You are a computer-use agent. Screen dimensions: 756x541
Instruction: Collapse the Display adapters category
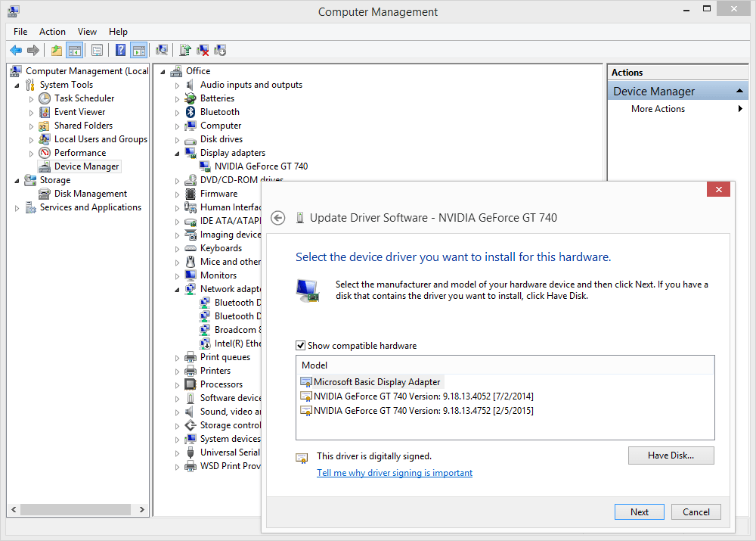click(x=178, y=153)
